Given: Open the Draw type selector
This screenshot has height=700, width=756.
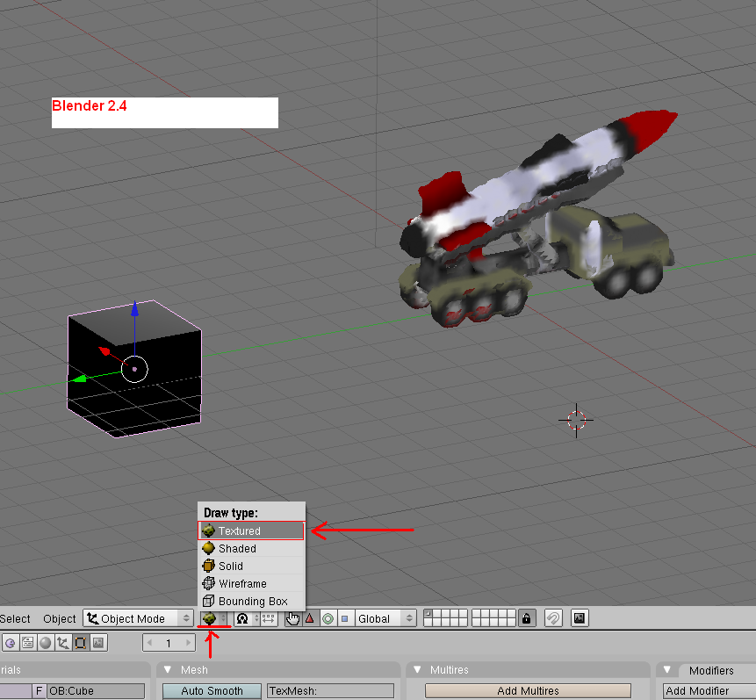Looking at the screenshot, I should 211,618.
